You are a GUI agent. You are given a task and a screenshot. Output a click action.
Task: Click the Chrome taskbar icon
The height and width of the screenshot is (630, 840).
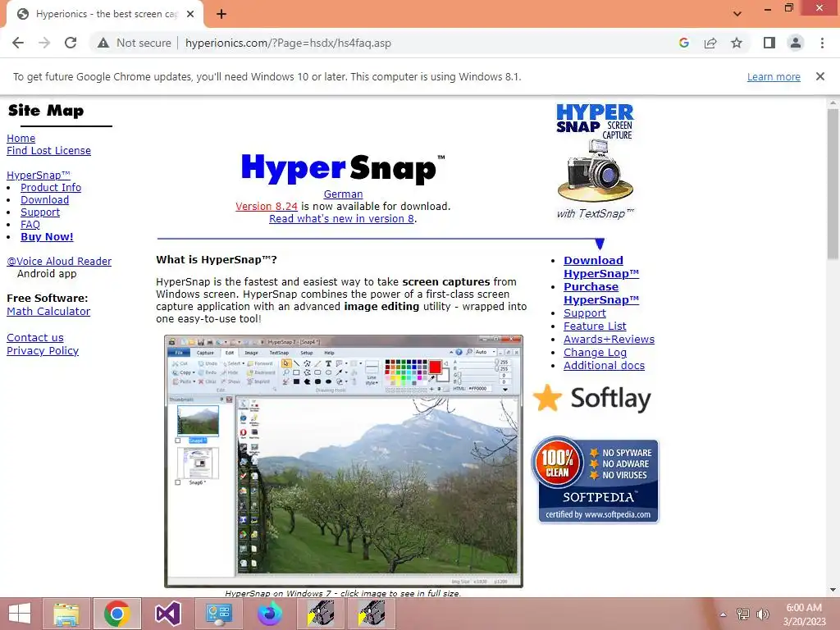pyautogui.click(x=116, y=614)
